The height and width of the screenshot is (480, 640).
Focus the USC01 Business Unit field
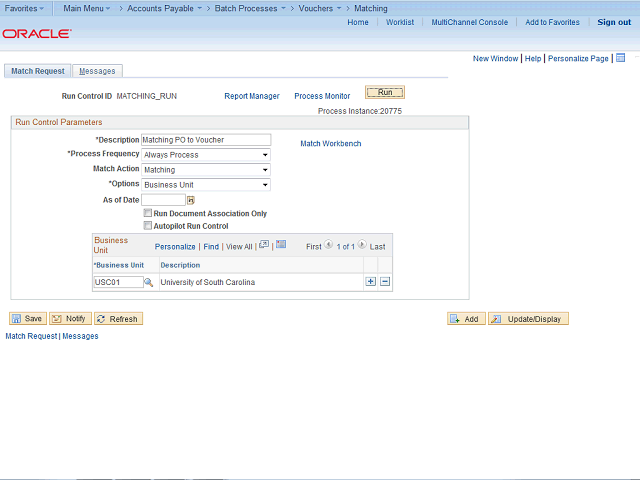pyautogui.click(x=118, y=282)
